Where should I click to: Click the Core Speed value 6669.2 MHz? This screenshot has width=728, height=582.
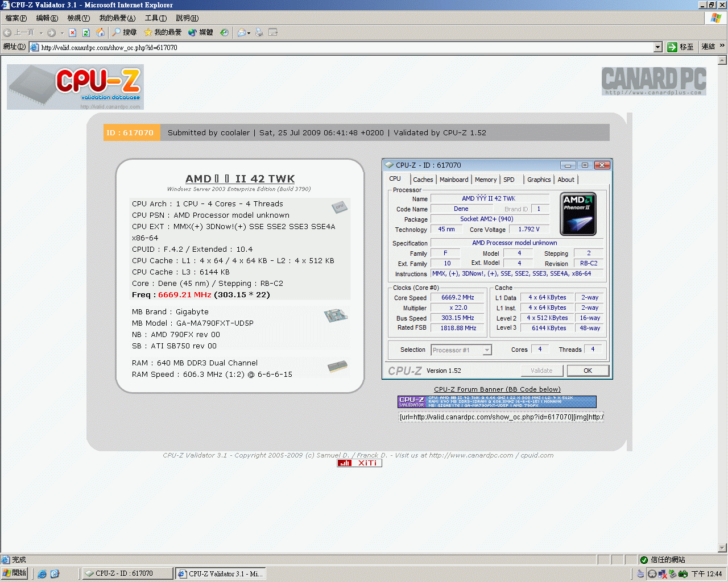[x=458, y=297]
